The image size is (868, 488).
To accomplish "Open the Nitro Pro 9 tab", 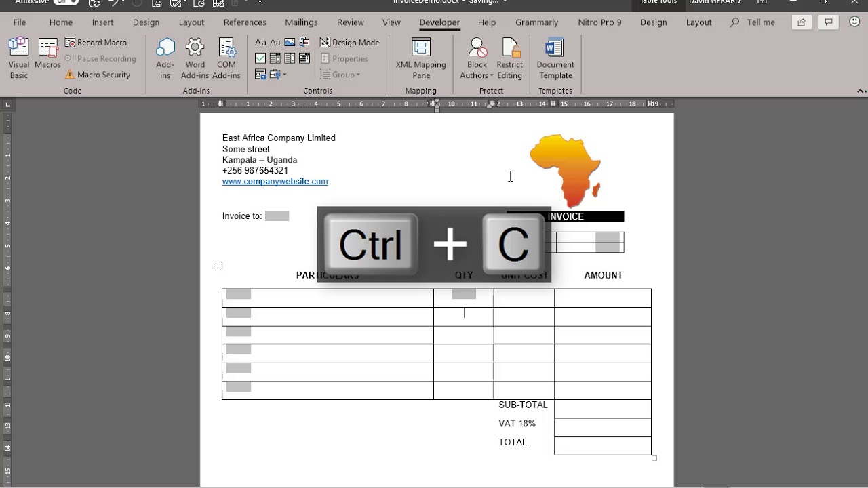I will point(599,22).
